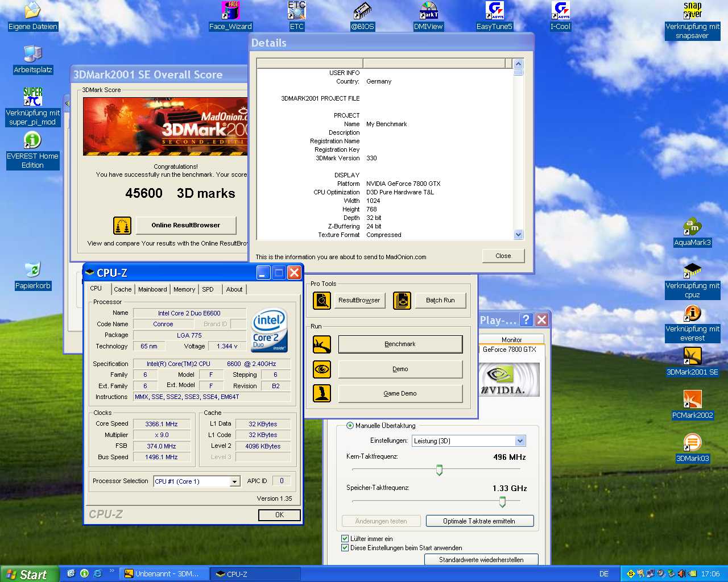
Task: Launch the EasyTune5 desktop icon
Action: pos(494,16)
